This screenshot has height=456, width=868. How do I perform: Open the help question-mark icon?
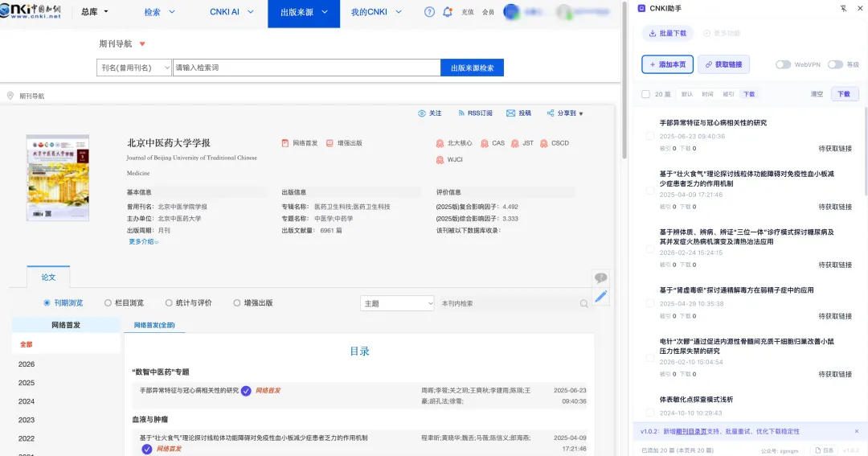coord(429,11)
